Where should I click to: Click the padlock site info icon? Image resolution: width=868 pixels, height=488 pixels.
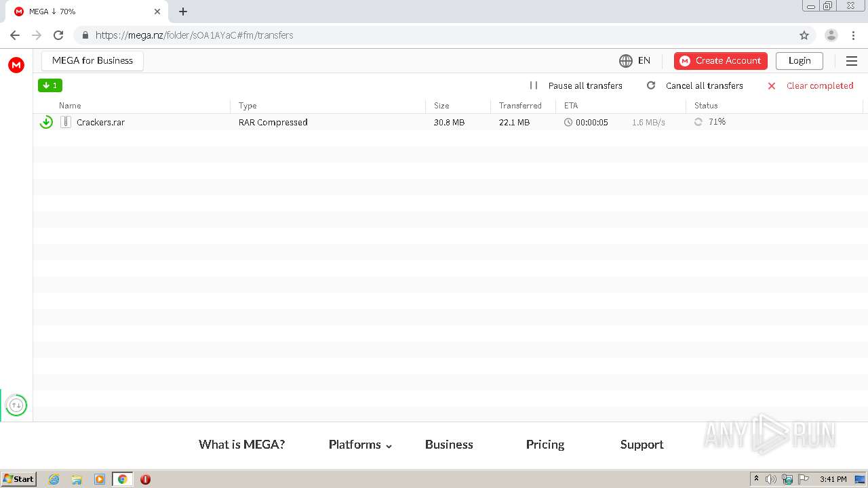(x=85, y=35)
